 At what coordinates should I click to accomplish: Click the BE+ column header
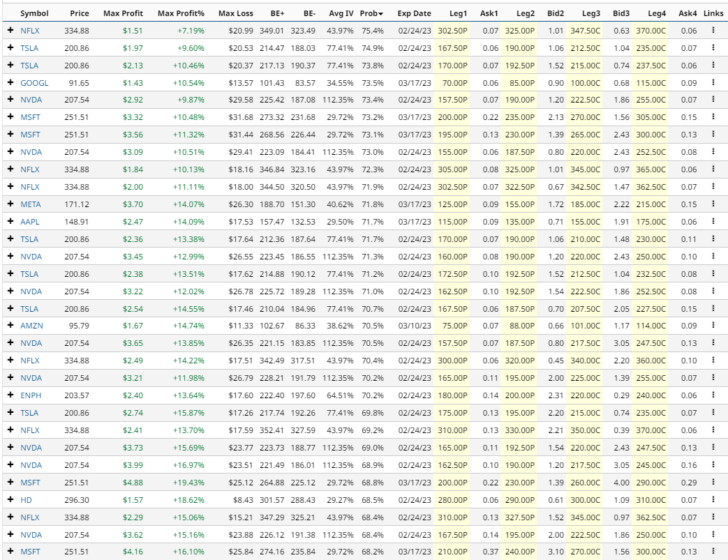[x=277, y=13]
